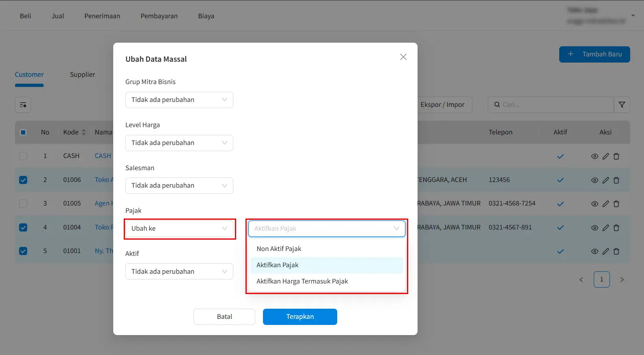Click the column settings icon above table
The height and width of the screenshot is (355, 644).
[x=23, y=105]
